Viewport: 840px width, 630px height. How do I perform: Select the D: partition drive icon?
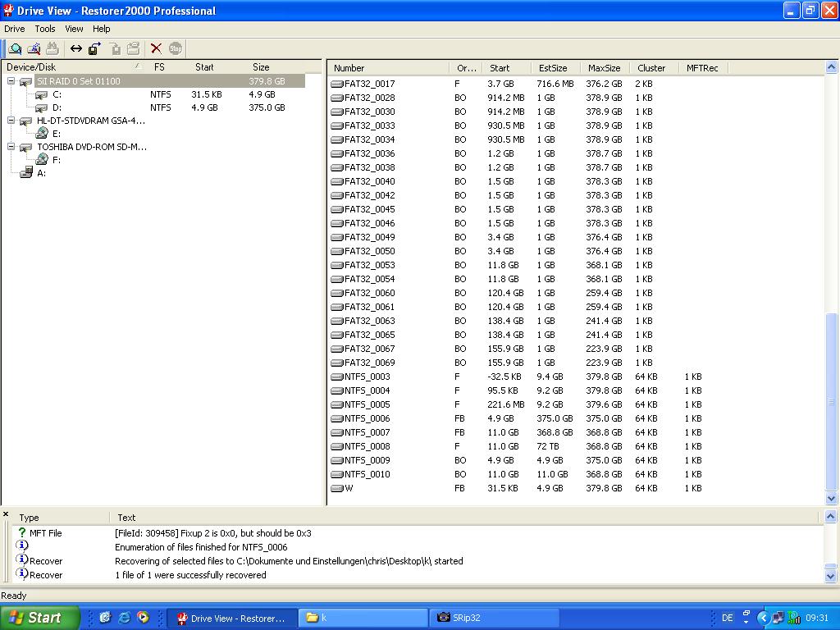[x=41, y=107]
